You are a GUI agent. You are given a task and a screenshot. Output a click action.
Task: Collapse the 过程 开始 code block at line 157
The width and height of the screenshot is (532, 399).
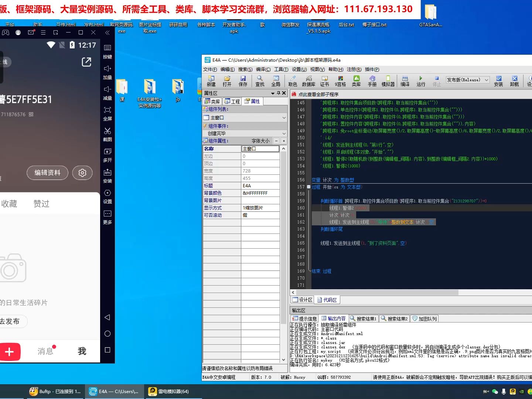308,187
